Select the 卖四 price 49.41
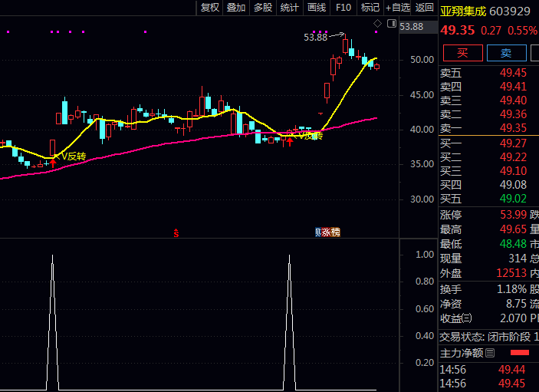The height and width of the screenshot is (392, 539). [513, 87]
